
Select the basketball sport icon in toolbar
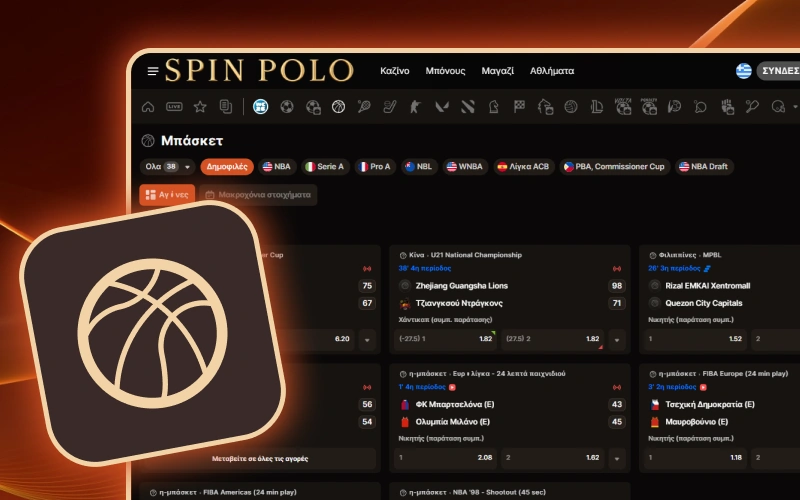338,107
